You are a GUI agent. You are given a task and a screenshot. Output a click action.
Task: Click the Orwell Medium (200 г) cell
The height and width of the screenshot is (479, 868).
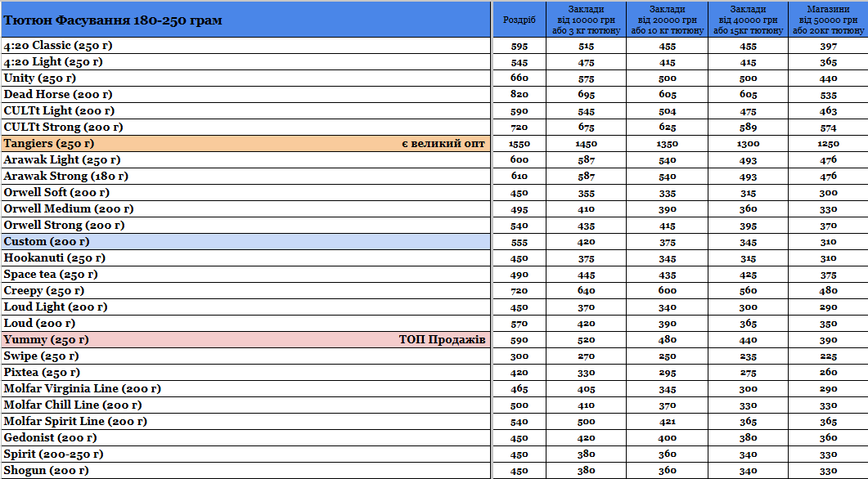(x=245, y=209)
